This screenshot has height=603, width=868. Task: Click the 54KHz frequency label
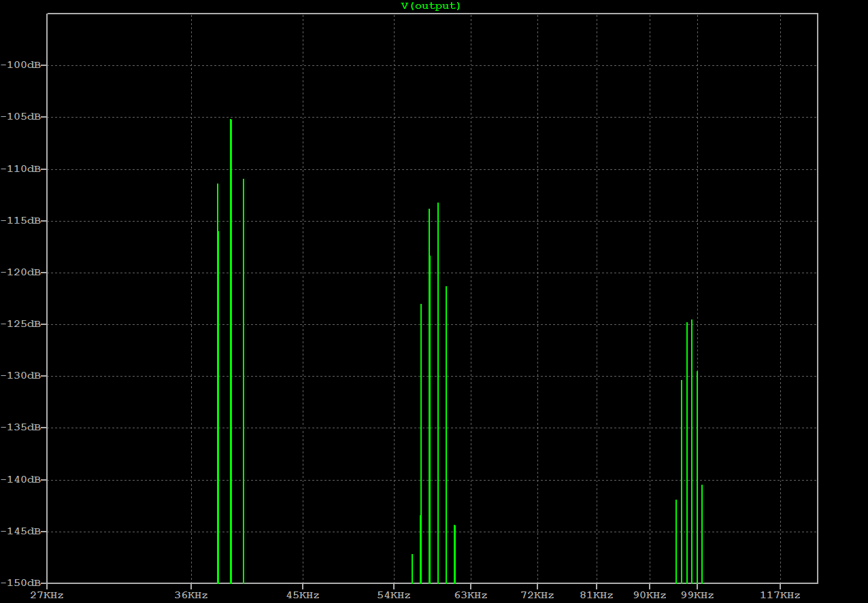point(394,596)
